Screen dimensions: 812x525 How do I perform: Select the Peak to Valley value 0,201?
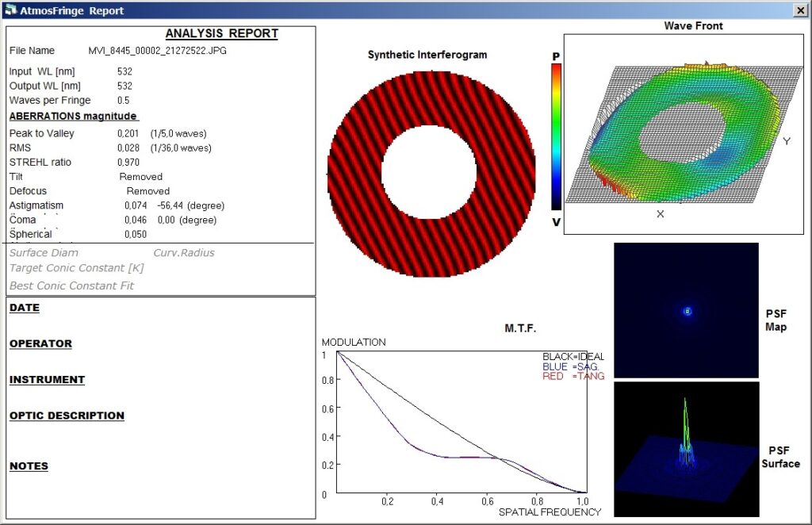128,133
